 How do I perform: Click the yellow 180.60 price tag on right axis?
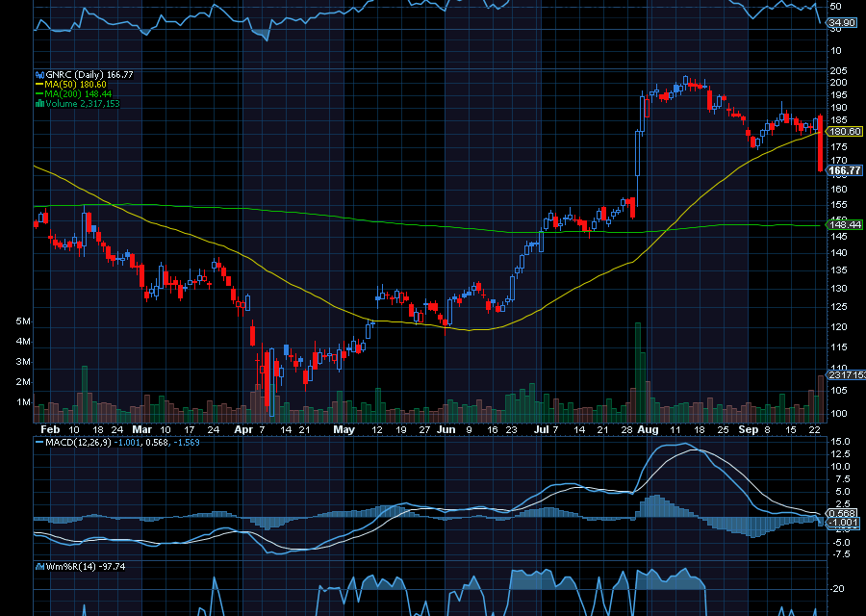pyautogui.click(x=845, y=132)
